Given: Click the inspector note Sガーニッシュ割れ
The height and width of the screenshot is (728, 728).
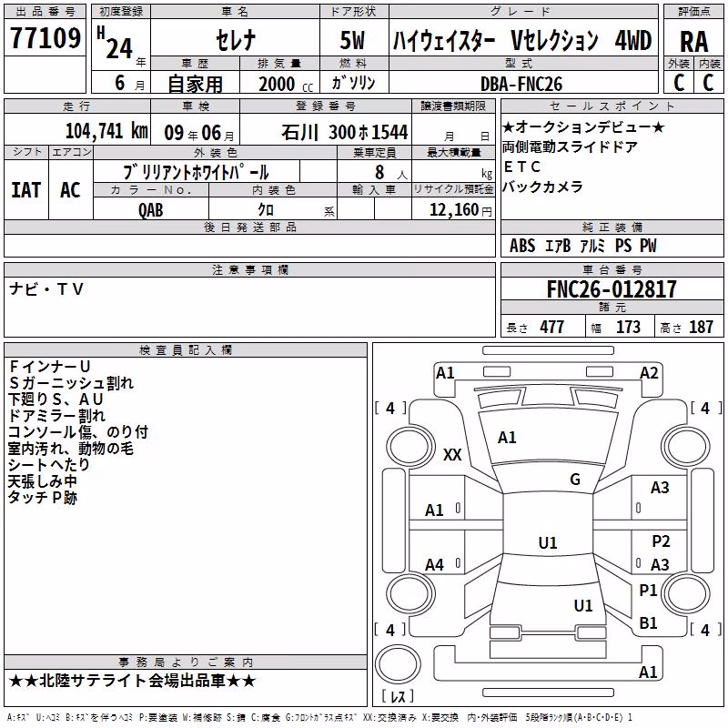Looking at the screenshot, I should (x=71, y=383).
